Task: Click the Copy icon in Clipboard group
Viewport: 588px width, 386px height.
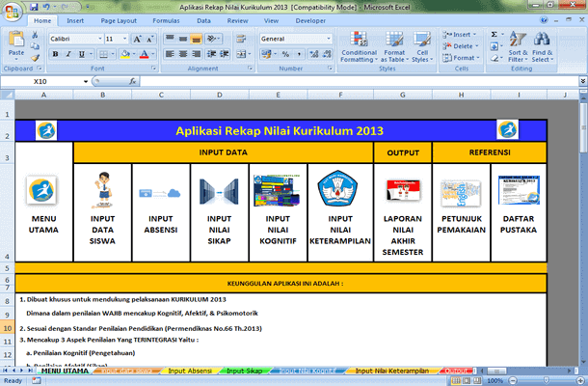Action: click(x=35, y=46)
